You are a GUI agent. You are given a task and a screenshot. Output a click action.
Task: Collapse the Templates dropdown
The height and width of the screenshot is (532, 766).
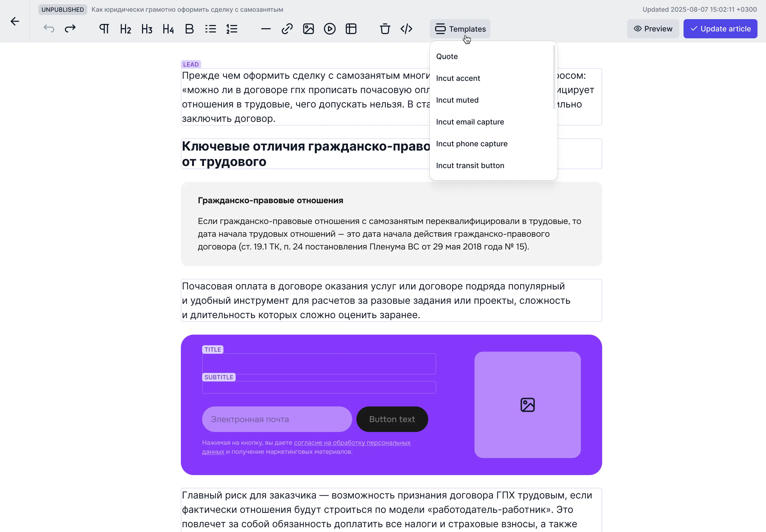(460, 29)
